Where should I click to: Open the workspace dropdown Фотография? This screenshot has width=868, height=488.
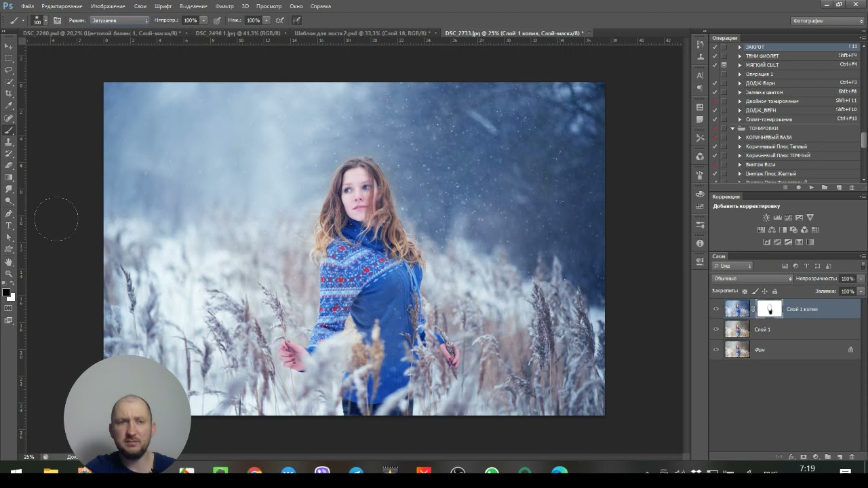(827, 21)
